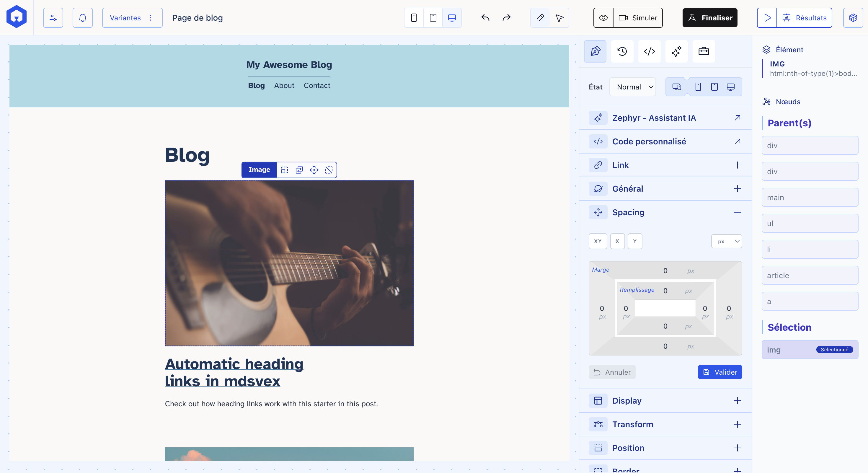
Task: Click the 3D cube icon top right
Action: click(853, 18)
